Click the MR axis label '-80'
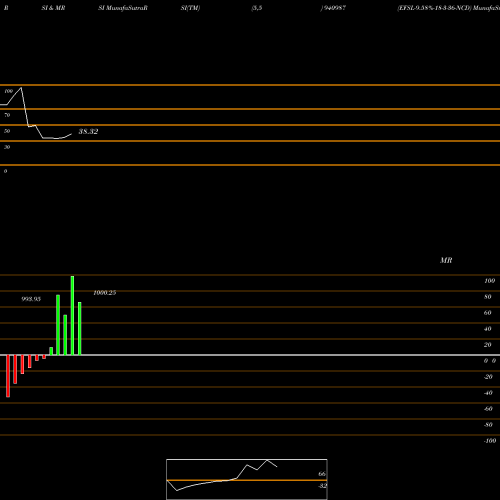 [488, 425]
